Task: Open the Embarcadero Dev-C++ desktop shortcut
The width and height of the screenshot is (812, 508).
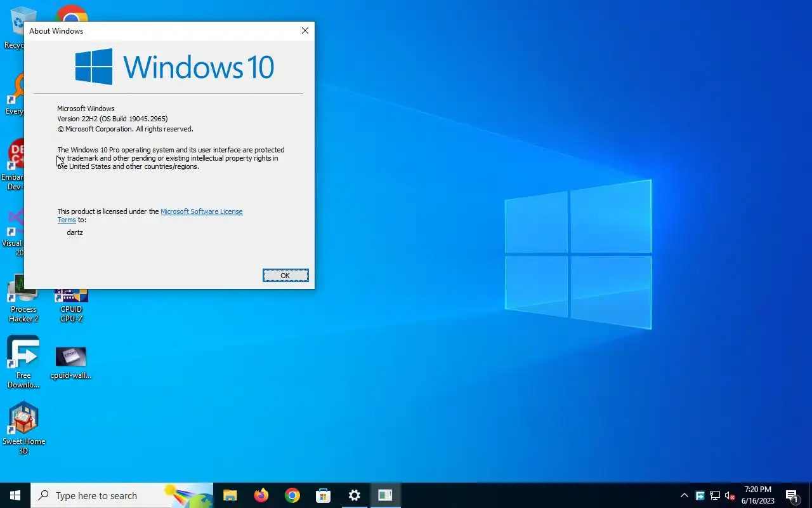Action: (13, 164)
